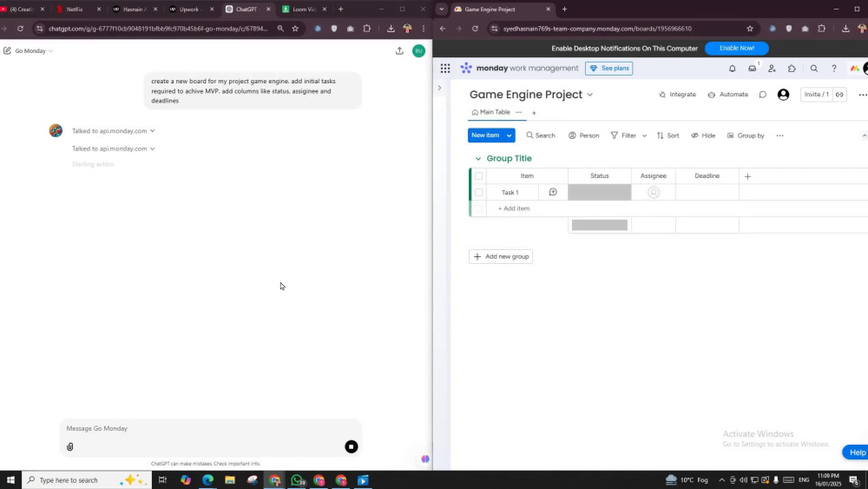Open the Help button at bottom right
The image size is (868, 489).
856,453
